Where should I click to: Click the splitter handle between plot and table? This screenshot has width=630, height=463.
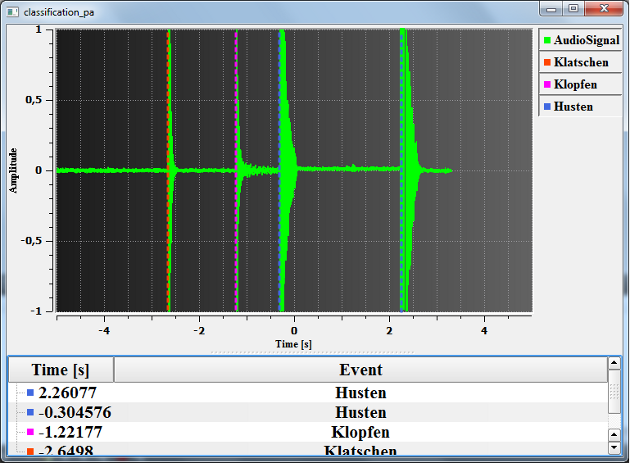[312, 352]
